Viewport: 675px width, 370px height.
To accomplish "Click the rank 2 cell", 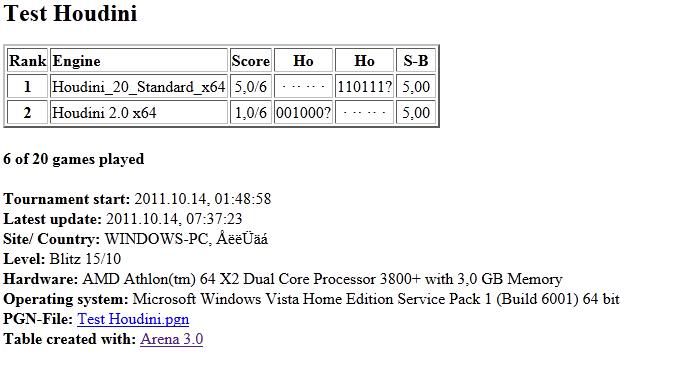I will (28, 112).
